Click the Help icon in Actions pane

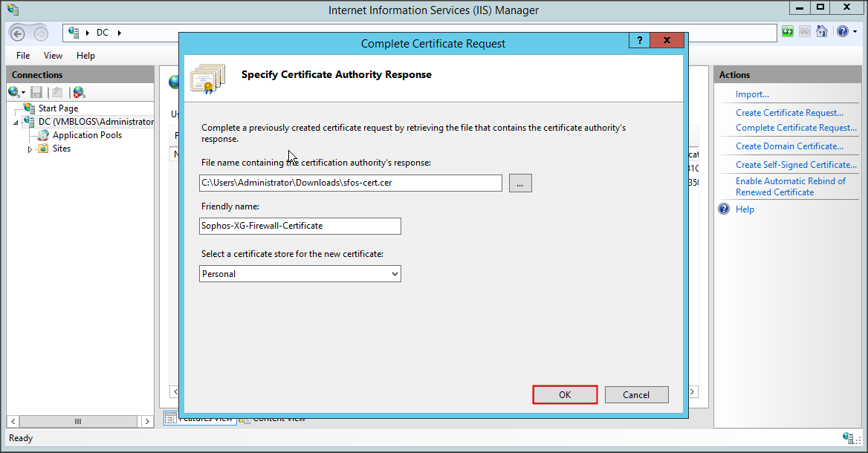(725, 209)
